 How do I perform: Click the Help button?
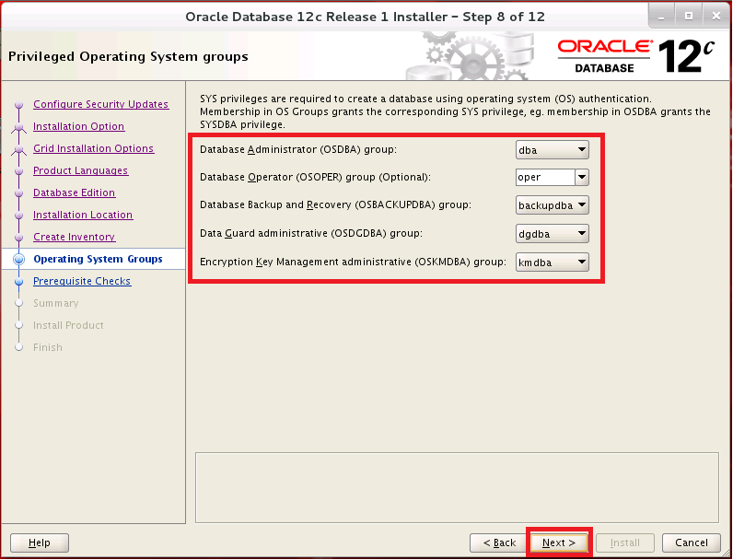[x=40, y=542]
